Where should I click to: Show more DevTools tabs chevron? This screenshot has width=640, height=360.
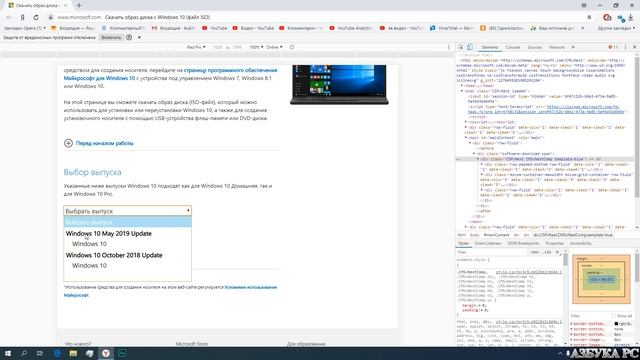click(x=573, y=47)
